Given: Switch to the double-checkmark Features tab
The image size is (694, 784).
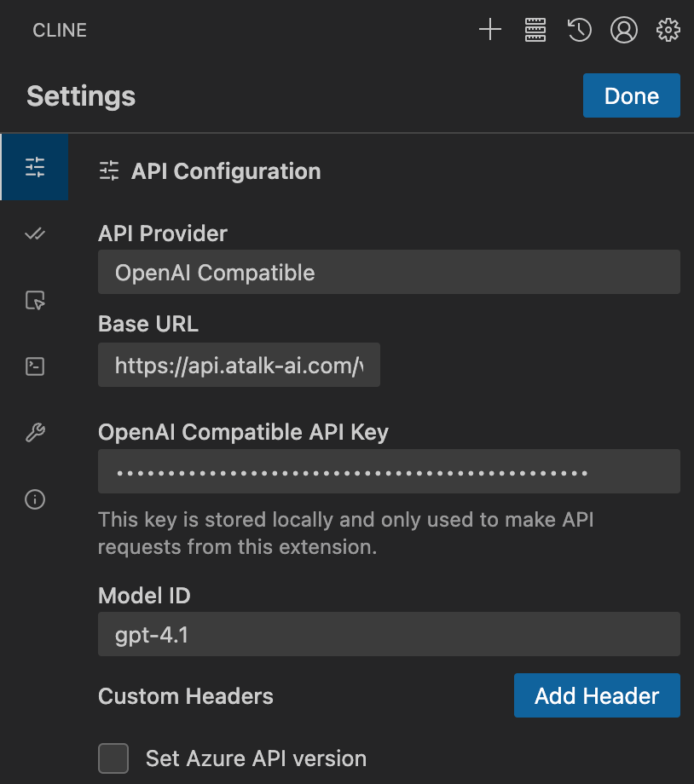Looking at the screenshot, I should pos(35,233).
